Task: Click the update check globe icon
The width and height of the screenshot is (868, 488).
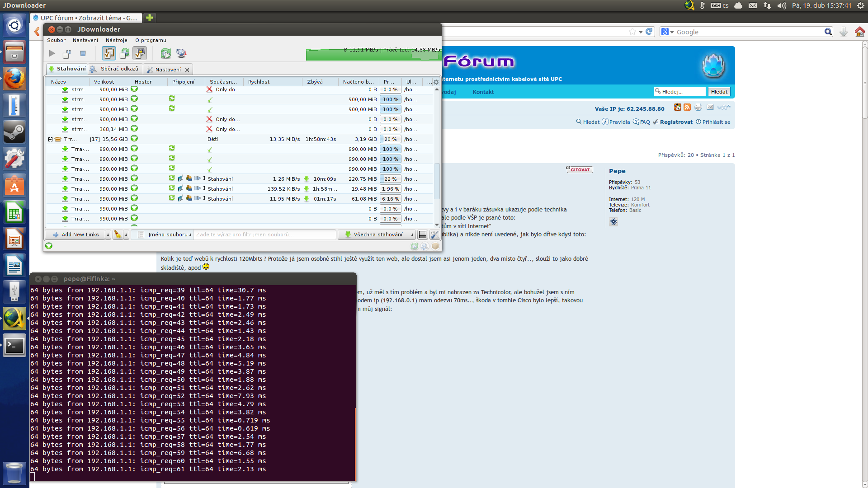Action: [x=181, y=53]
